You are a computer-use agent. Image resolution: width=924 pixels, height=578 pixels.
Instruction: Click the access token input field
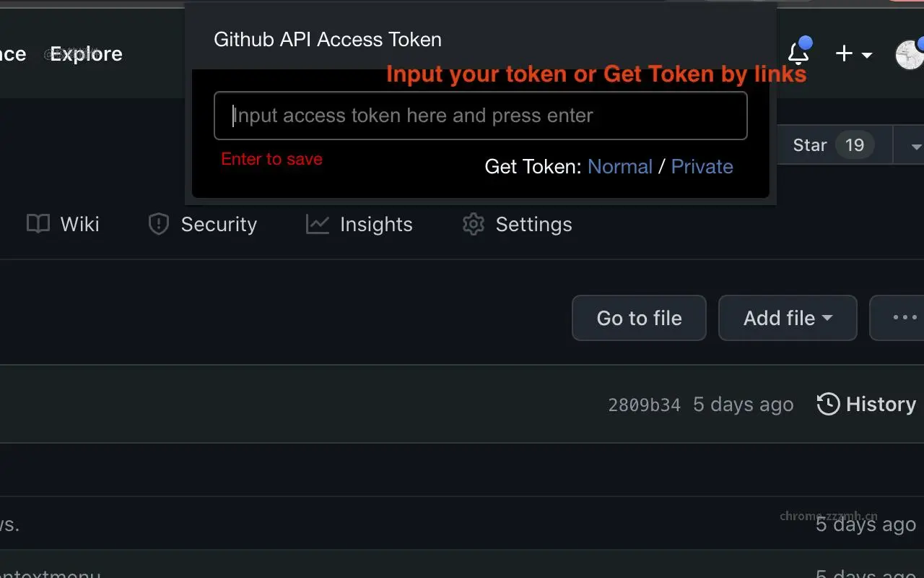tap(480, 116)
